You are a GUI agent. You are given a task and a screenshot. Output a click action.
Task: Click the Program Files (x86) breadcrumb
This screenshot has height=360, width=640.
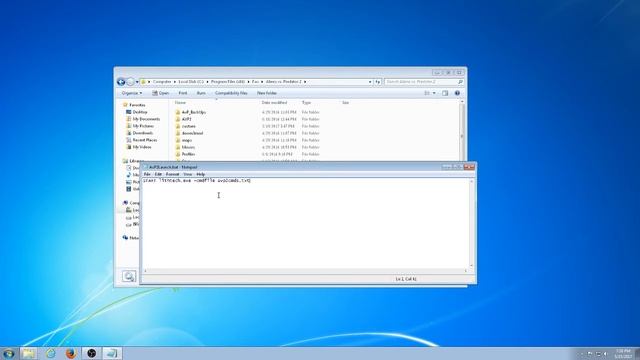pos(228,82)
